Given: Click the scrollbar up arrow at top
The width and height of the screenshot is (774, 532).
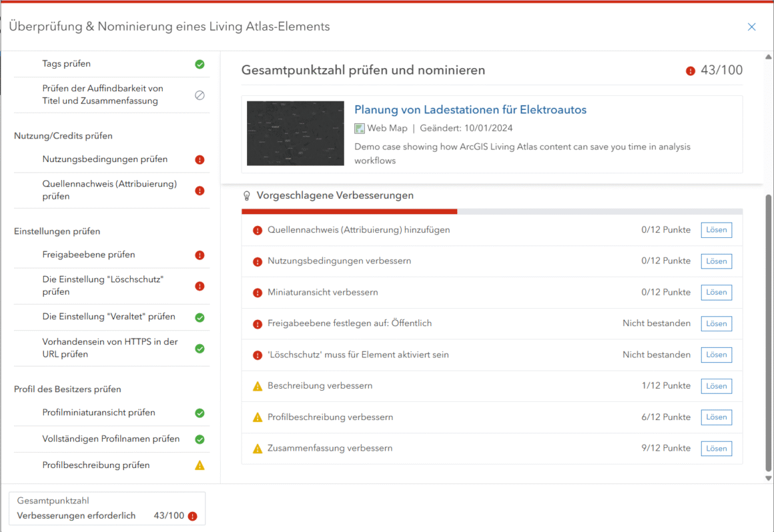Looking at the screenshot, I should tap(768, 57).
